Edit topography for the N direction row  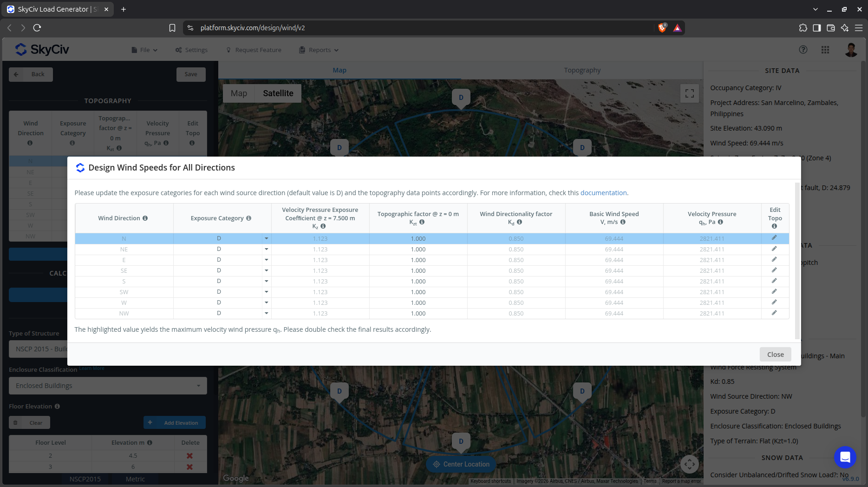tap(774, 238)
